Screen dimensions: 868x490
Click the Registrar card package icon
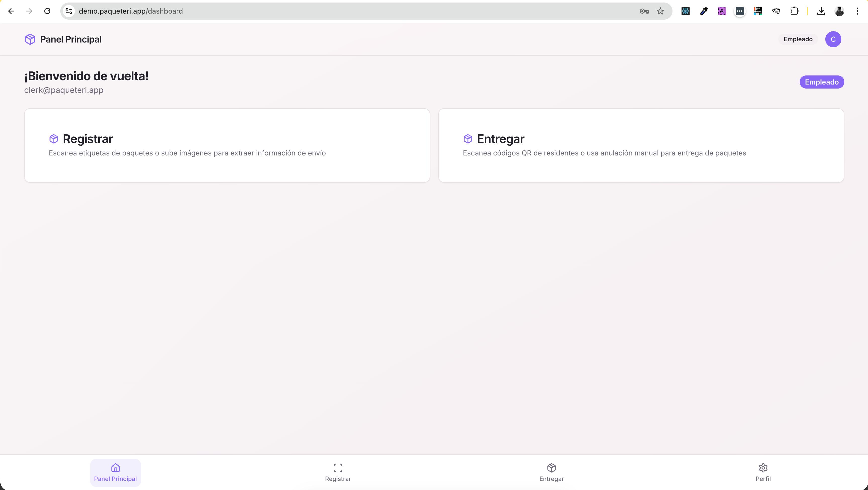point(54,139)
